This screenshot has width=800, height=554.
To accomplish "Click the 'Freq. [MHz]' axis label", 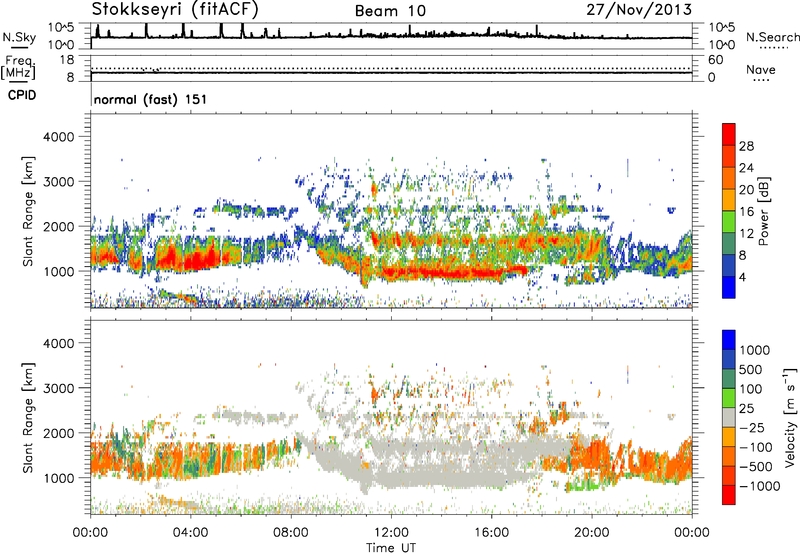I will click(18, 67).
